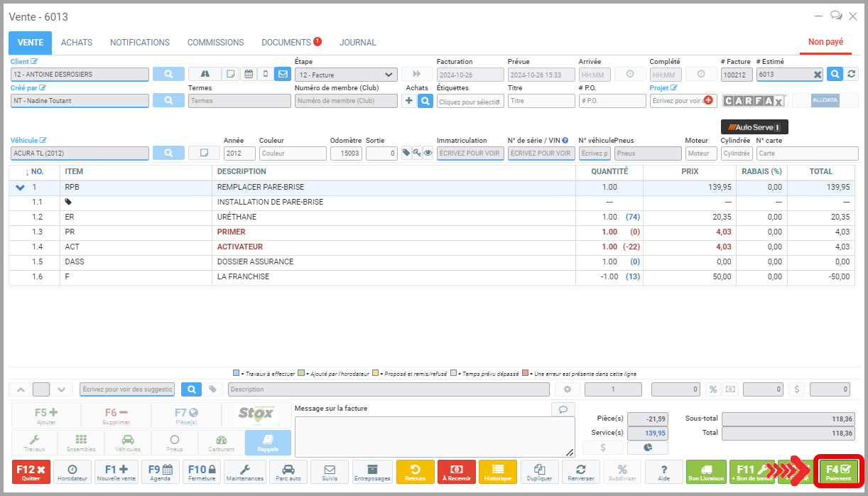The height and width of the screenshot is (496, 868).
Task: Open the Parc auto car icon
Action: pos(288,472)
